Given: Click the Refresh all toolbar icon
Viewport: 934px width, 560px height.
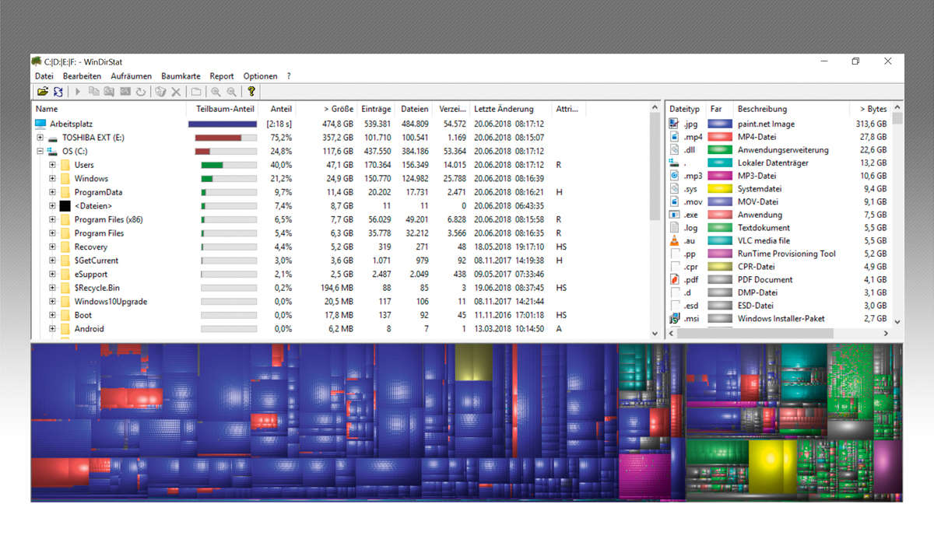Looking at the screenshot, I should pyautogui.click(x=58, y=92).
